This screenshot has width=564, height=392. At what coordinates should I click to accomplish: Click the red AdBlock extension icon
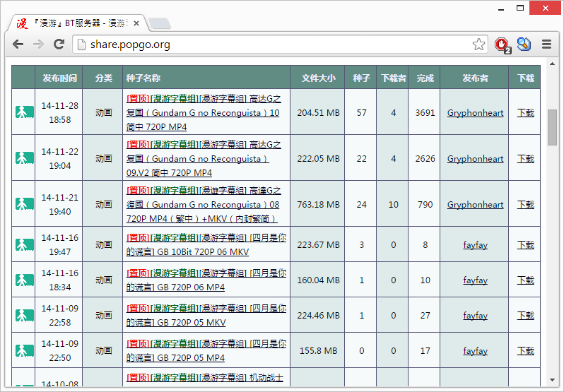pyautogui.click(x=502, y=44)
